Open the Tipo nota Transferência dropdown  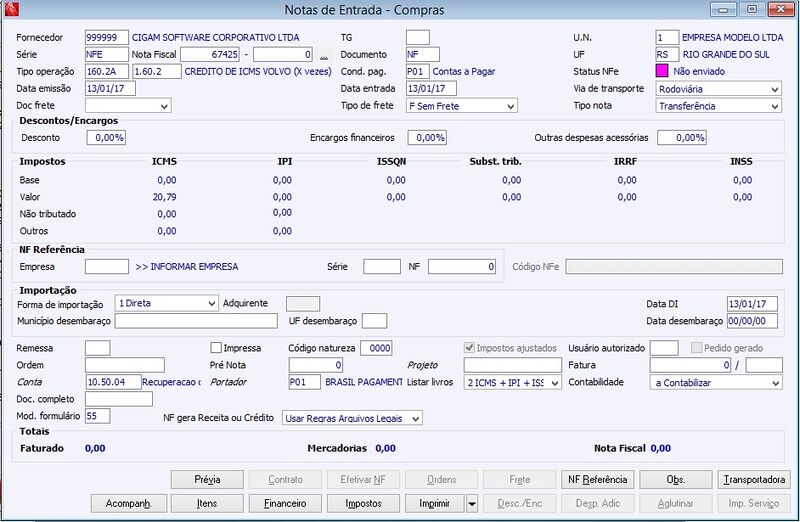coord(718,106)
